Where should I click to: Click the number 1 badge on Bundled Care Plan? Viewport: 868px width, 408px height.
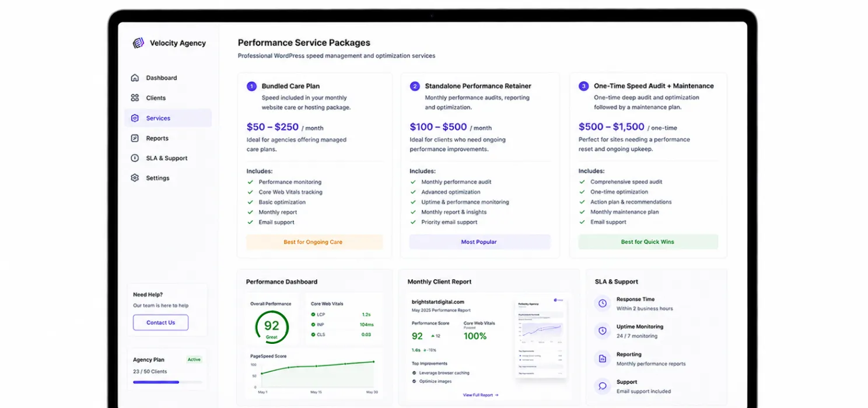(x=251, y=86)
